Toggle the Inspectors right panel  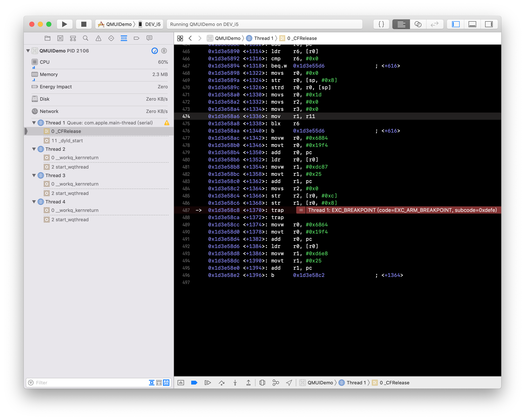point(489,24)
